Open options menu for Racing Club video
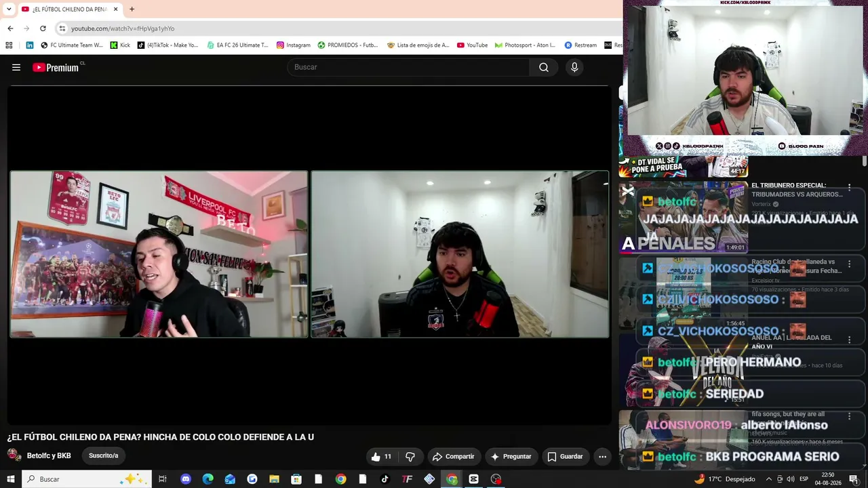 click(849, 264)
